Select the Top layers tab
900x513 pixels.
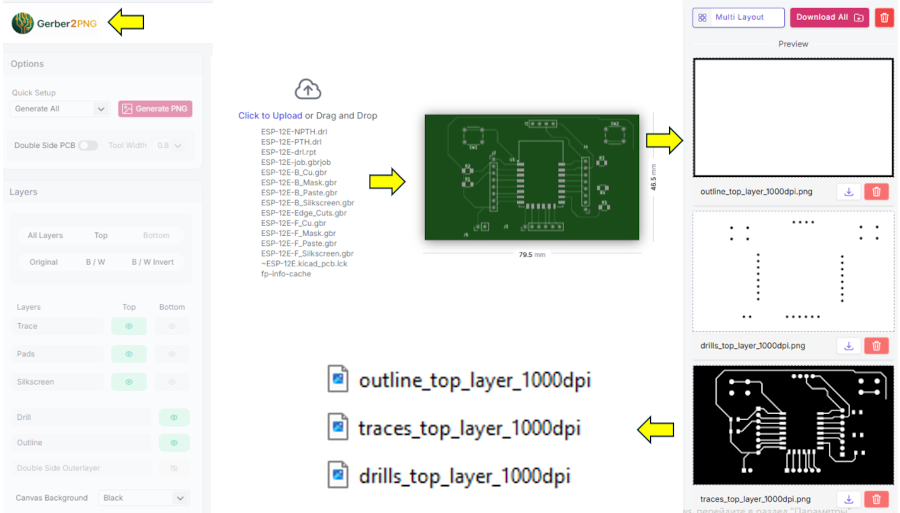(x=100, y=235)
